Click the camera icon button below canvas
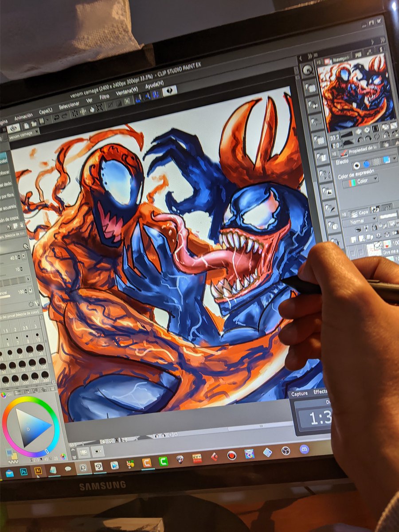 pos(98,450)
